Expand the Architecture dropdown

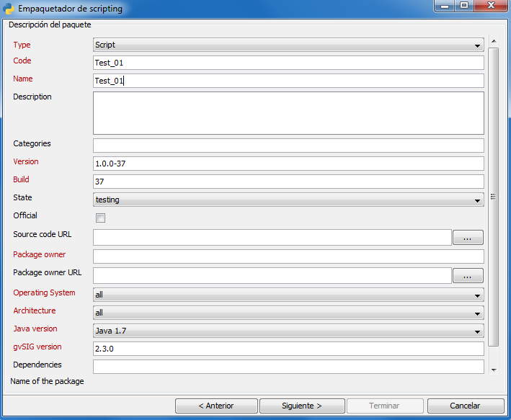click(x=288, y=313)
